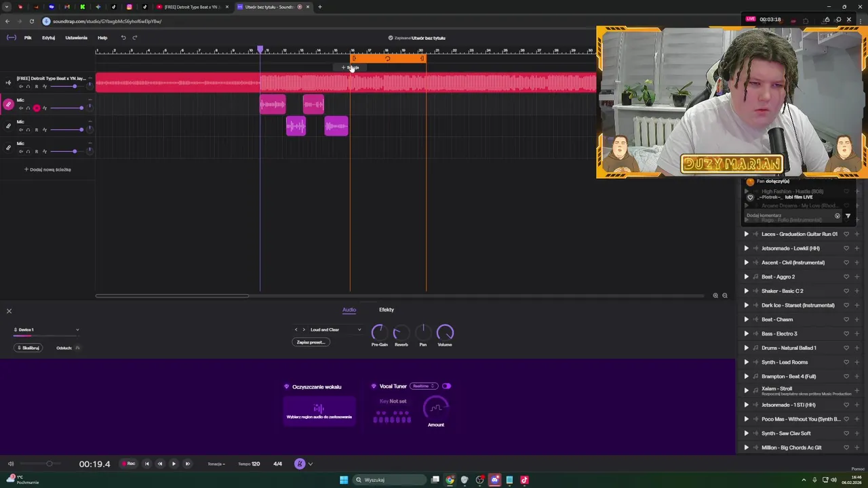Click the Soundtrap logo icon
This screenshot has height=488, width=868.
pos(12,38)
